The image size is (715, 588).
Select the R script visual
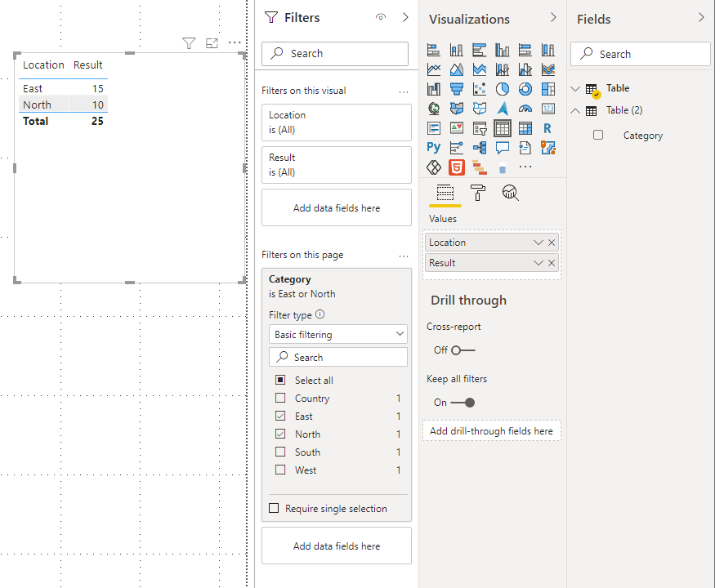point(548,128)
